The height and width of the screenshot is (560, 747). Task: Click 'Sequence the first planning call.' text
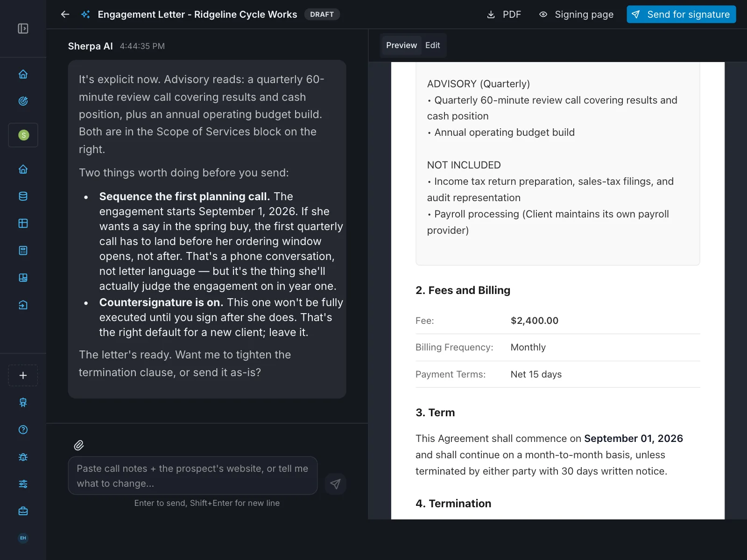(x=184, y=196)
